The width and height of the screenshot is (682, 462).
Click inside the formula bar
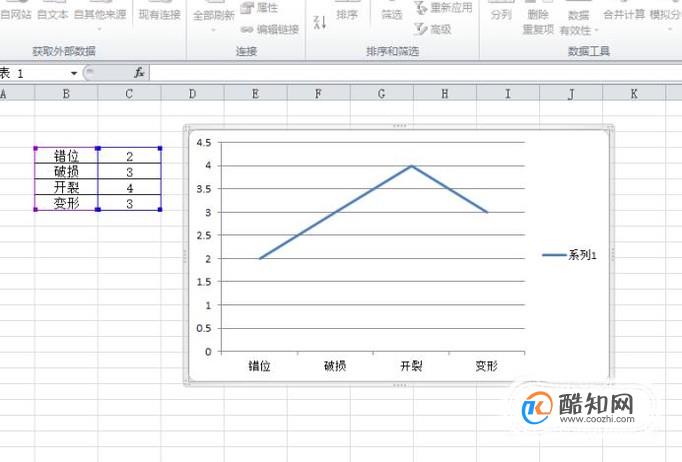pyautogui.click(x=415, y=73)
